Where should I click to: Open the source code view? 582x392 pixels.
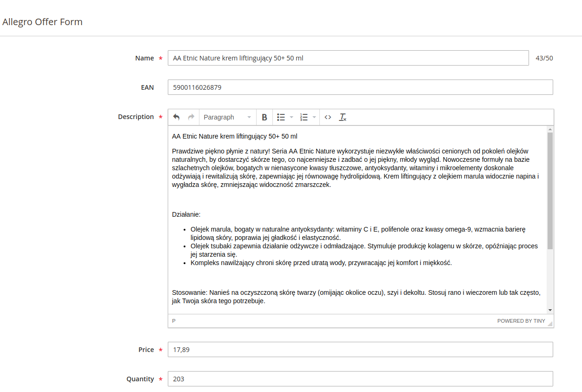[x=328, y=117]
